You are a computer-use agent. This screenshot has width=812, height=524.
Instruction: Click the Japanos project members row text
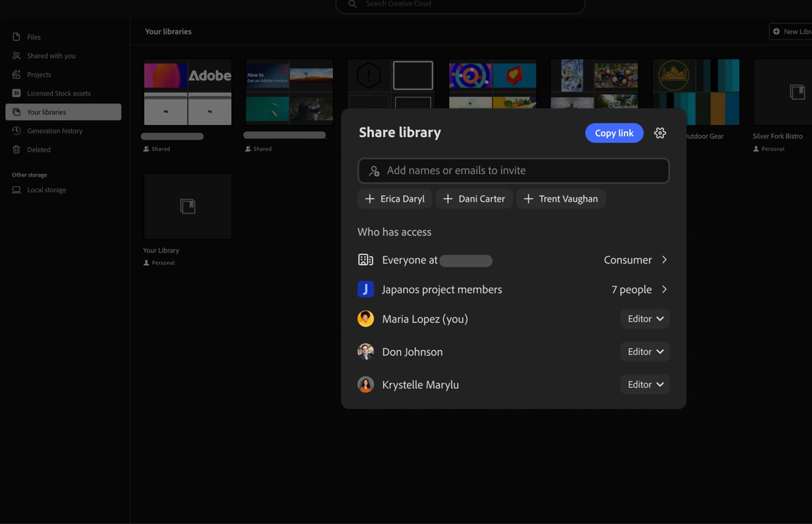coord(442,289)
